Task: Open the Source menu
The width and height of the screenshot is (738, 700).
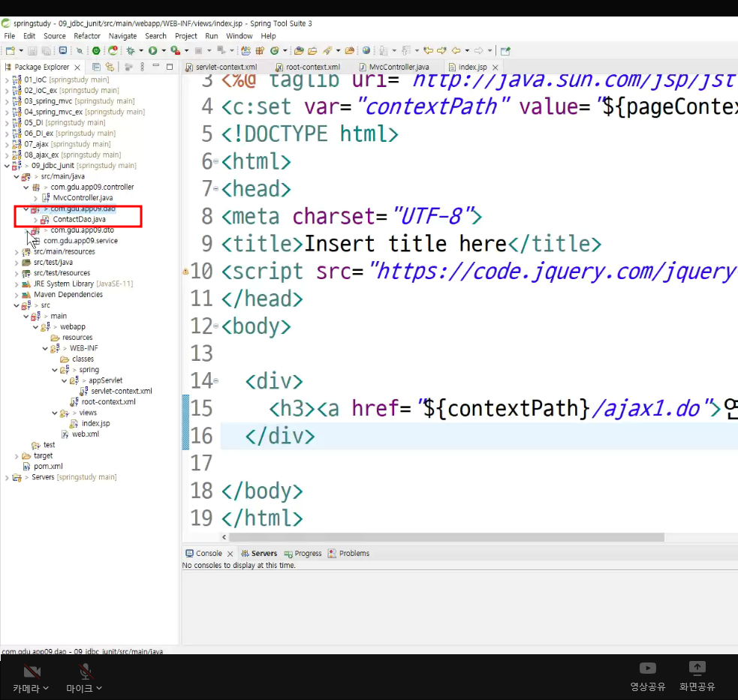Action: click(x=55, y=36)
